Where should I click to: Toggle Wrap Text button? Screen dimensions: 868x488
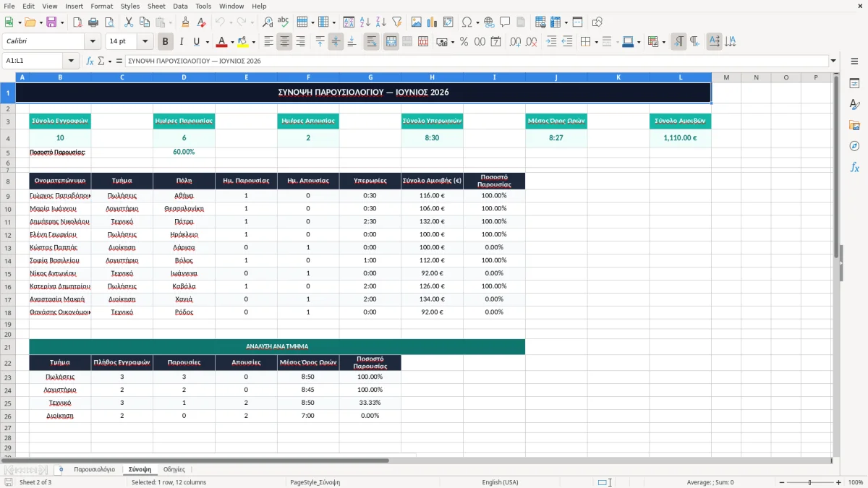pos(372,42)
